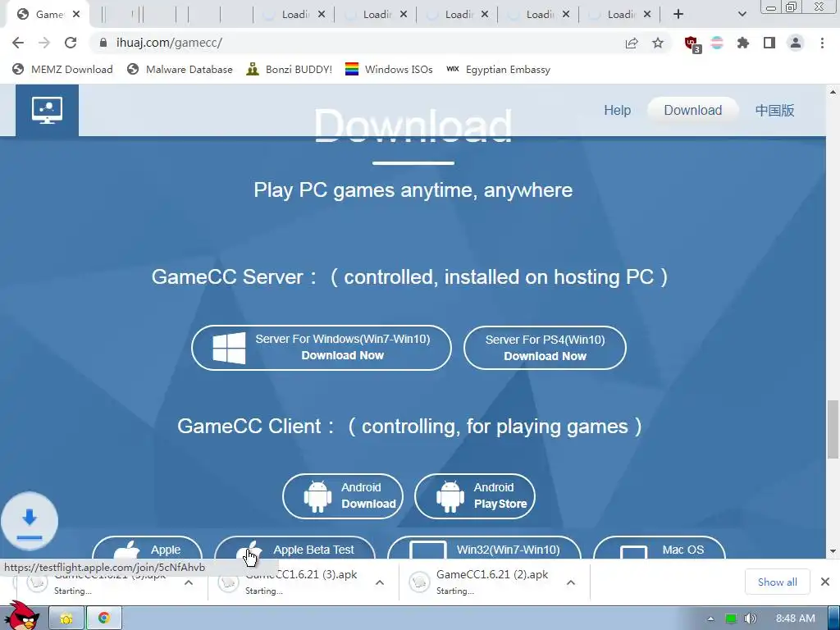Screen dimensions: 840x630
Task: Open the Chrome profile avatar
Action: 796,43
